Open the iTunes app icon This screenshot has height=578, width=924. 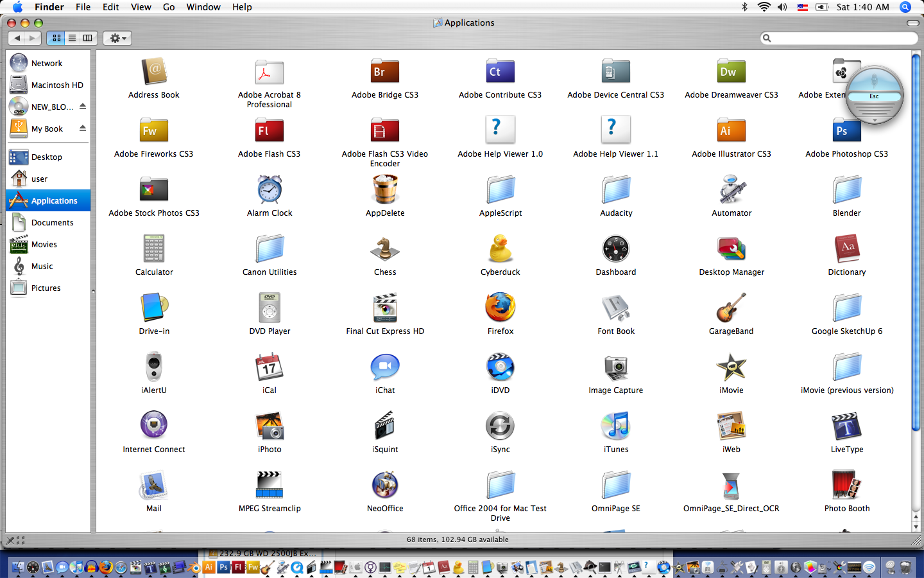coord(616,426)
